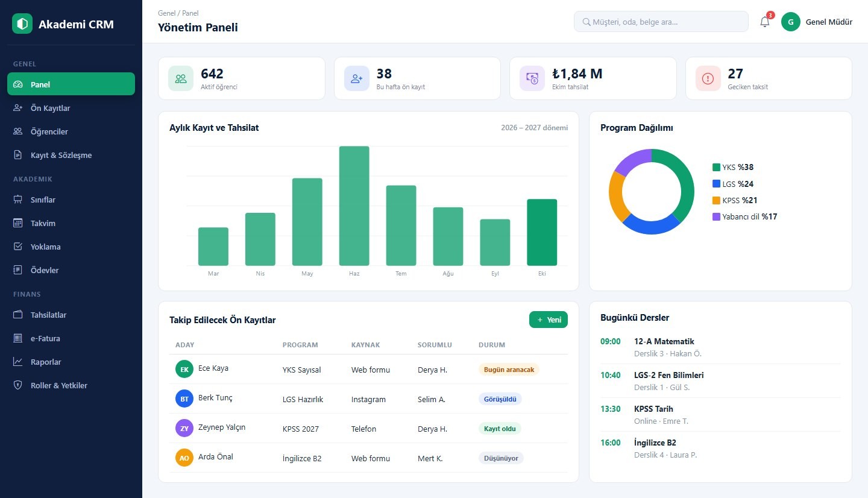This screenshot has height=498, width=868.
Task: Click the Genel breadcrumb link
Action: click(x=167, y=13)
